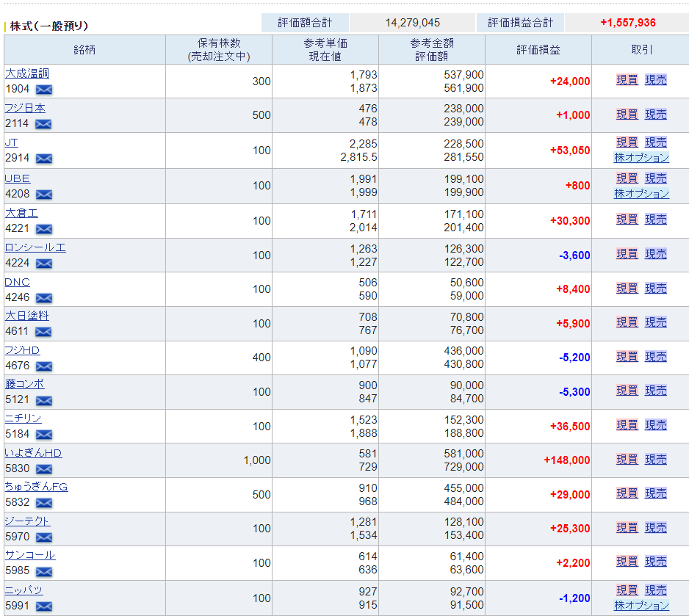689x616 pixels.
Task: Click 現売 for 大成温調
Action: [x=656, y=80]
